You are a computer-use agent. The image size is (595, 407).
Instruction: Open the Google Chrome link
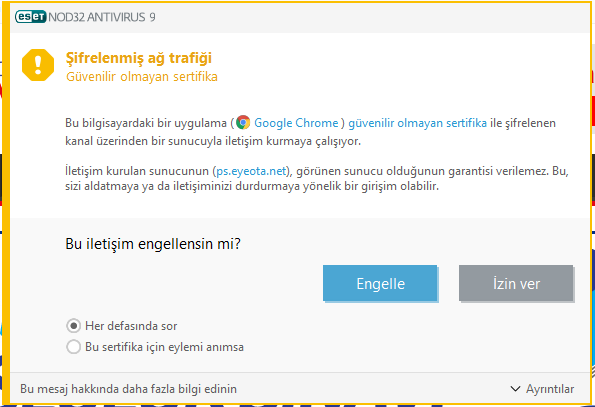click(x=296, y=123)
